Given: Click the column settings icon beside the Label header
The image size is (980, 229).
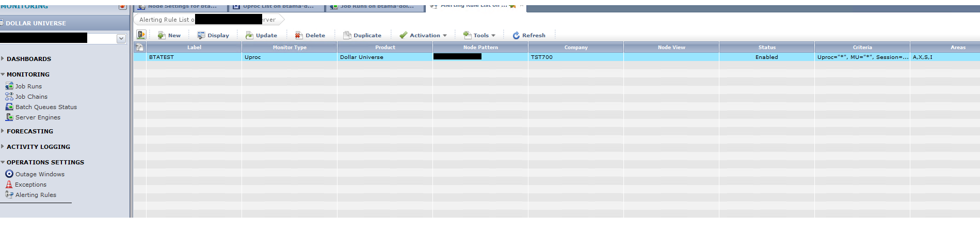Looking at the screenshot, I should pos(139,47).
